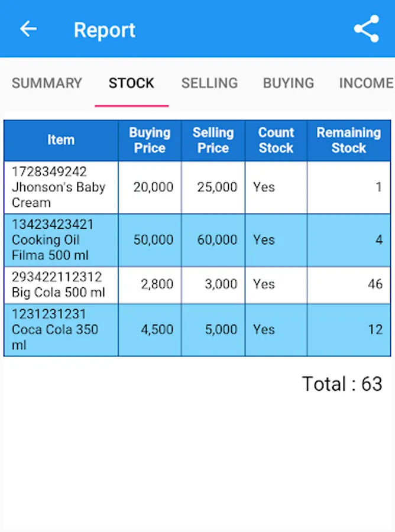Click the Remaining Stock column header
The image size is (395, 532).
[349, 140]
